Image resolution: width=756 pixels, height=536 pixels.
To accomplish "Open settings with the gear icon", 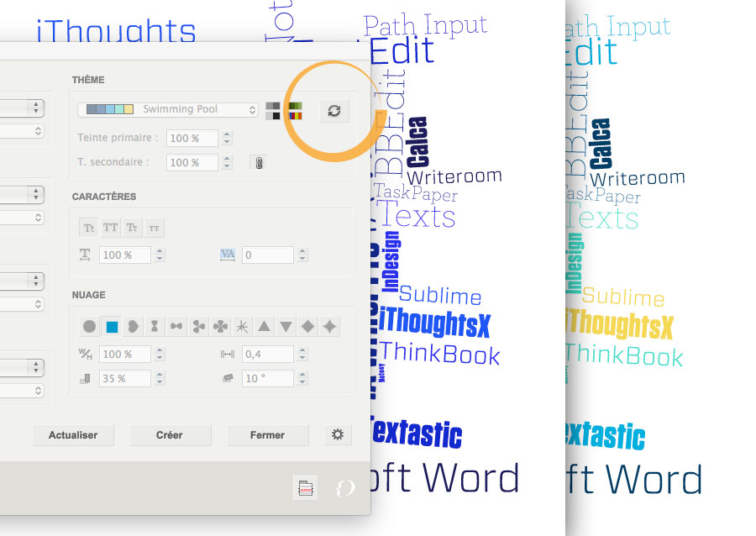I will [x=338, y=435].
